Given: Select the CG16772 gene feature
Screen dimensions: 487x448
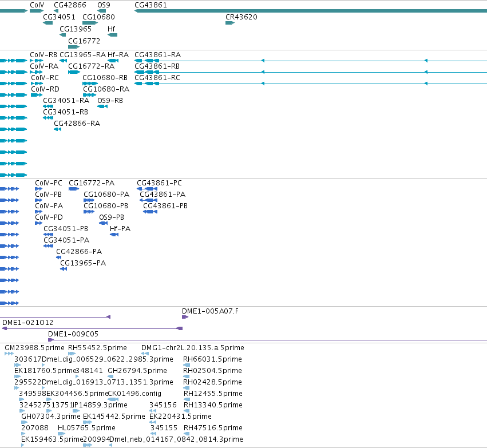Looking at the screenshot, I should (x=74, y=47).
